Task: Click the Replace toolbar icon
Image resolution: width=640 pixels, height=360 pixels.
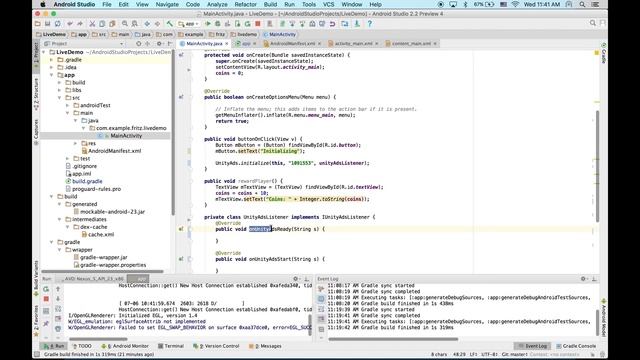Action: pyautogui.click(x=134, y=24)
